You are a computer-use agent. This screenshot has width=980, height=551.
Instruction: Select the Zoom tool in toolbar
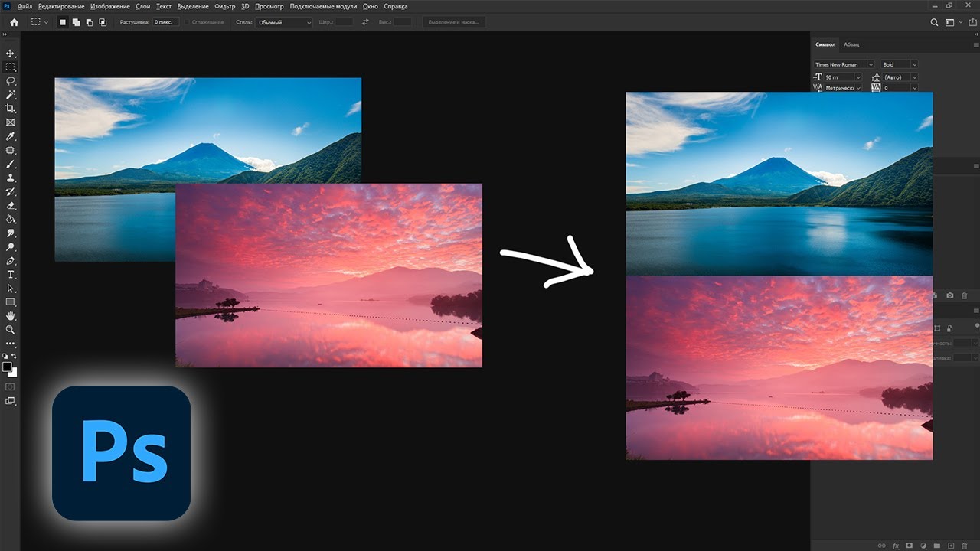click(x=11, y=329)
